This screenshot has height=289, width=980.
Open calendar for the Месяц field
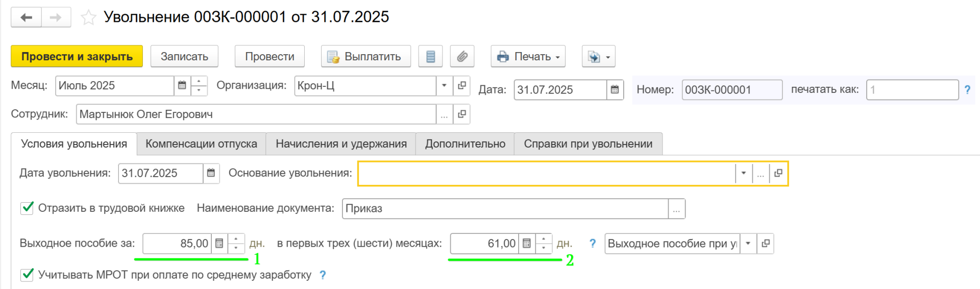tap(182, 85)
